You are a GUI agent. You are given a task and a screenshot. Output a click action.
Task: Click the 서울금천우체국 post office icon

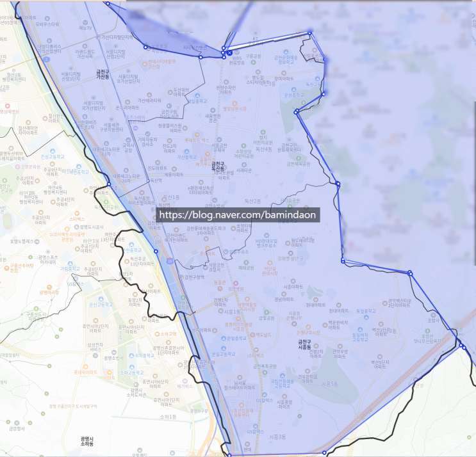(219, 140)
